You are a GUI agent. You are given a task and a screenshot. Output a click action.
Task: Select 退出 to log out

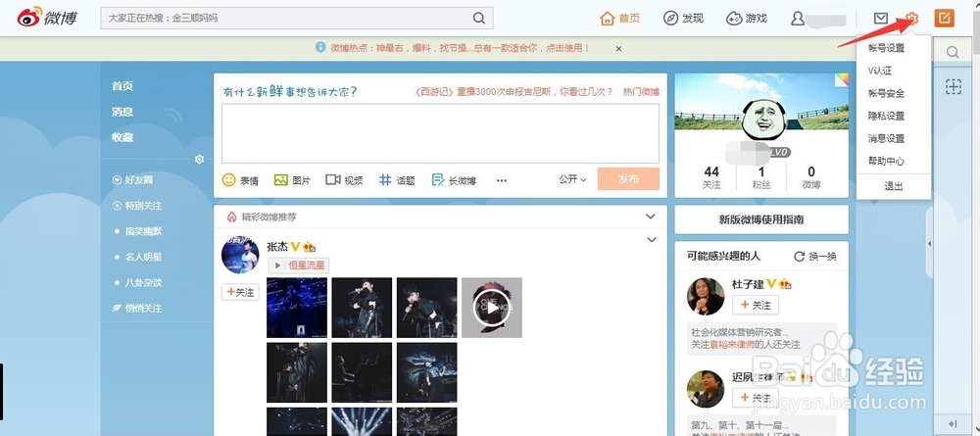pos(894,186)
